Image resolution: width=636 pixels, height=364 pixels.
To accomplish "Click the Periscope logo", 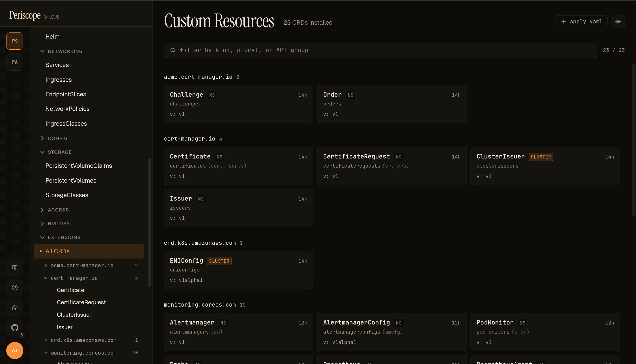I will (x=25, y=15).
